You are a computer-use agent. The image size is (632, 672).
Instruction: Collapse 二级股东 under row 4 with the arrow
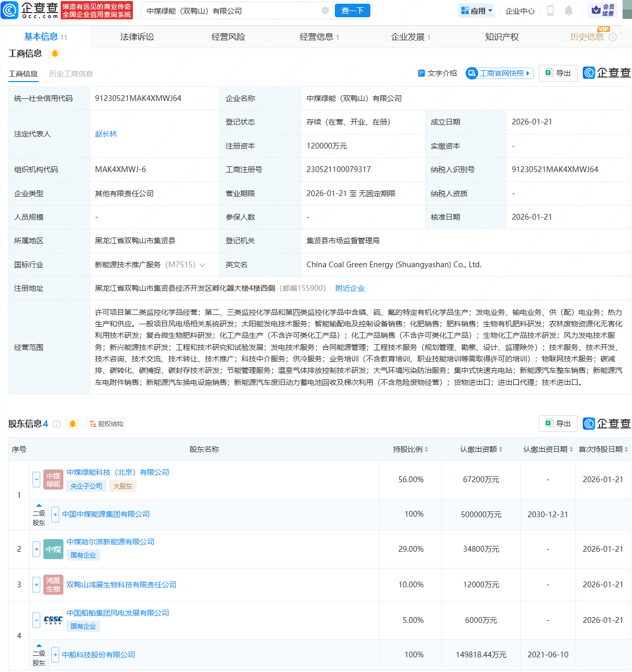[x=39, y=645]
